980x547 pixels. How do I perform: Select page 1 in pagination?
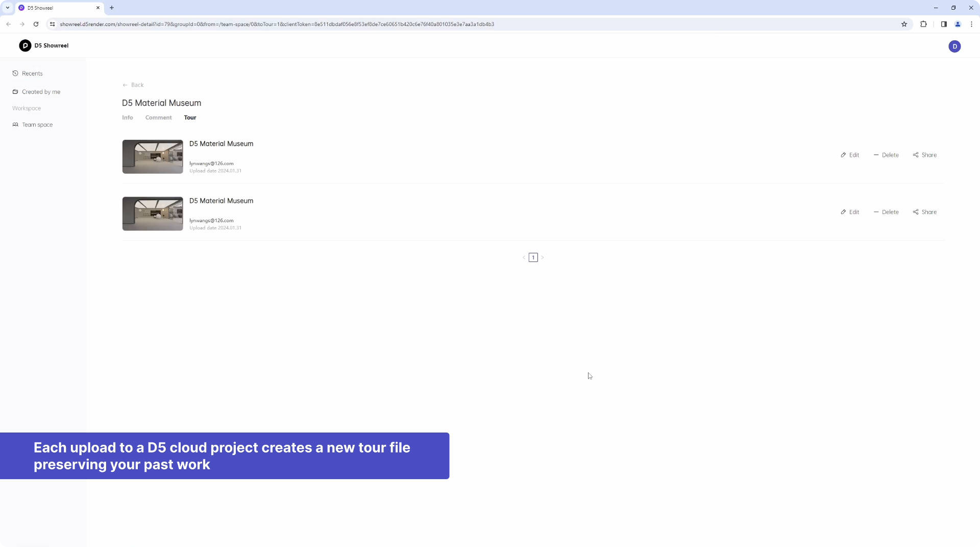tap(533, 257)
